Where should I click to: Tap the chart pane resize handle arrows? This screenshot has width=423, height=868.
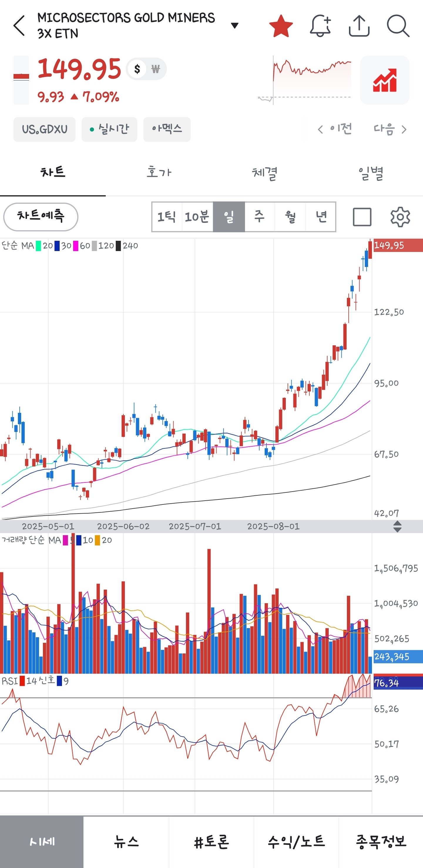pyautogui.click(x=397, y=526)
